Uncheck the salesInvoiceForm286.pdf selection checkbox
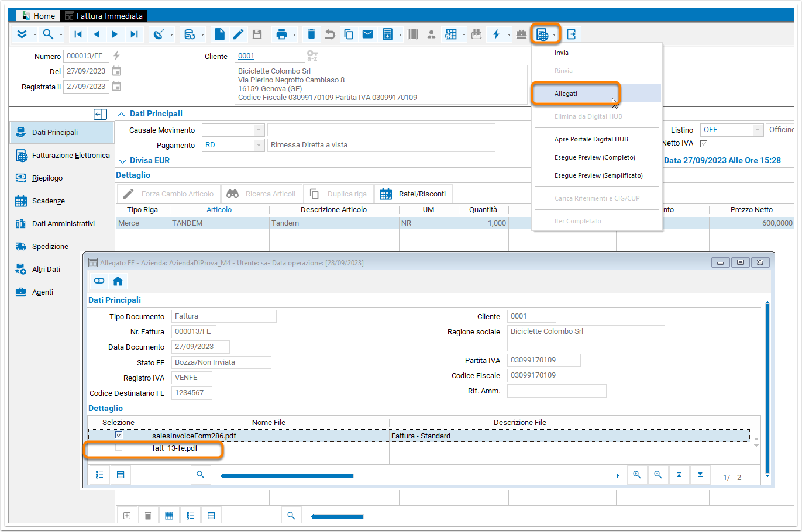This screenshot has width=802, height=532. coord(119,435)
